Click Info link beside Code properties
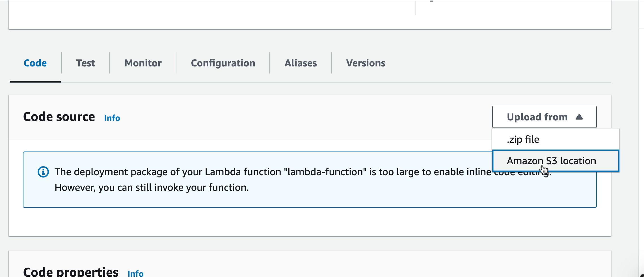Viewport: 644px width, 277px height. [135, 273]
